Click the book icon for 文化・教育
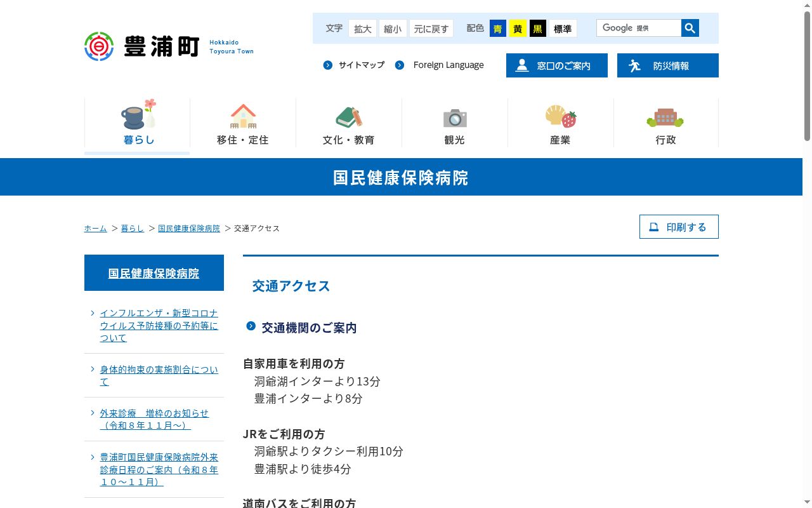The width and height of the screenshot is (812, 508). tap(349, 117)
